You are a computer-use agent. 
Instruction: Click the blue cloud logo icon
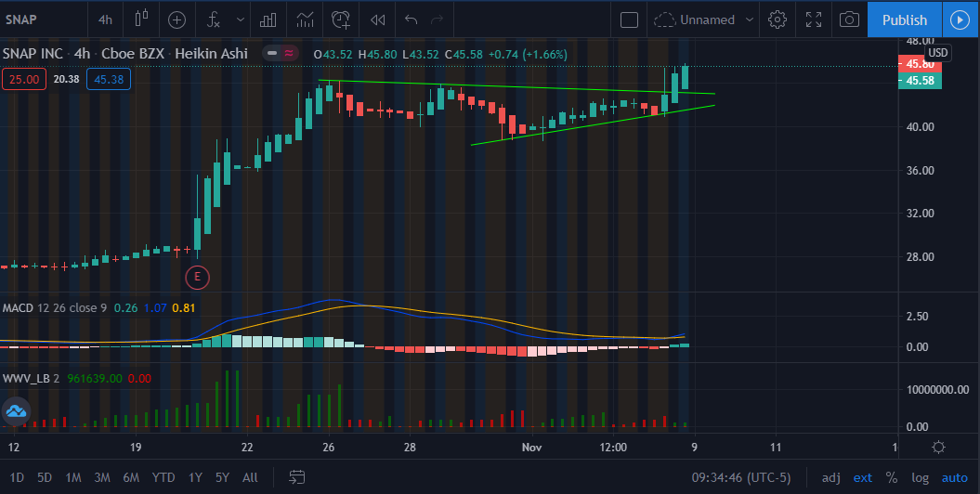pyautogui.click(x=16, y=411)
